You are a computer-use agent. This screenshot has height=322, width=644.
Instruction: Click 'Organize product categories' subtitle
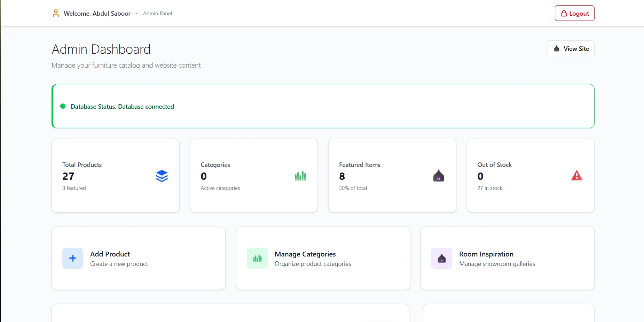[313, 264]
